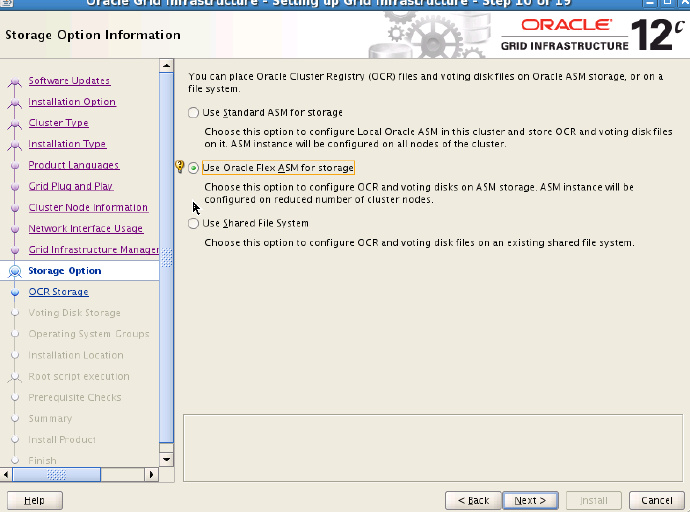
Task: Click Summary step text
Action: (50, 418)
